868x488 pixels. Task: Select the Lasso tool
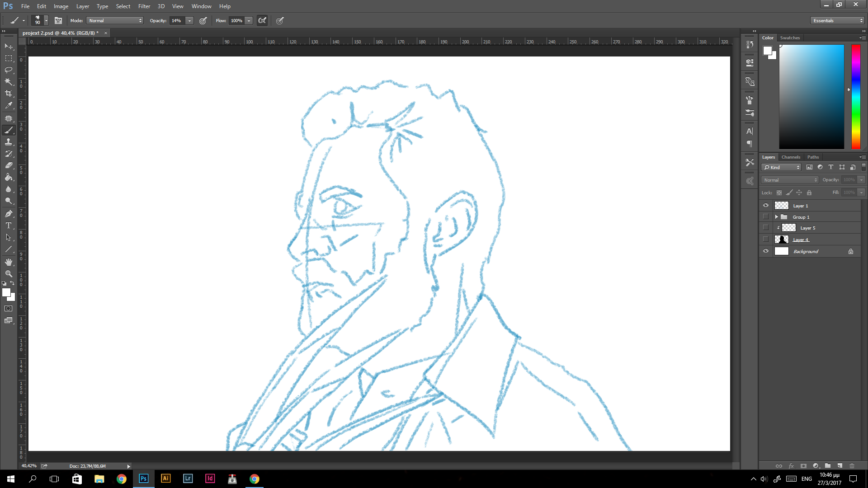click(x=9, y=70)
